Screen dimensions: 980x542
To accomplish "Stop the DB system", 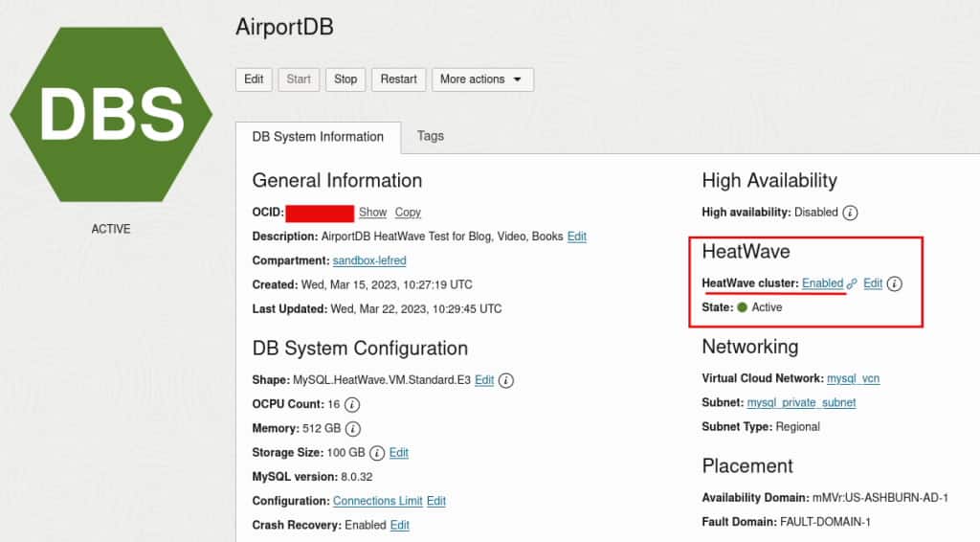I will tap(345, 79).
